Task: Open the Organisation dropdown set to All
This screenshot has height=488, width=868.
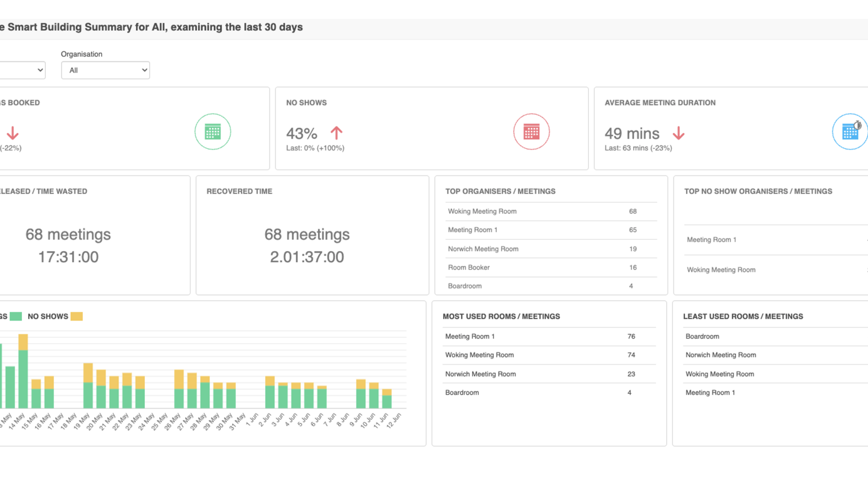Action: [105, 70]
